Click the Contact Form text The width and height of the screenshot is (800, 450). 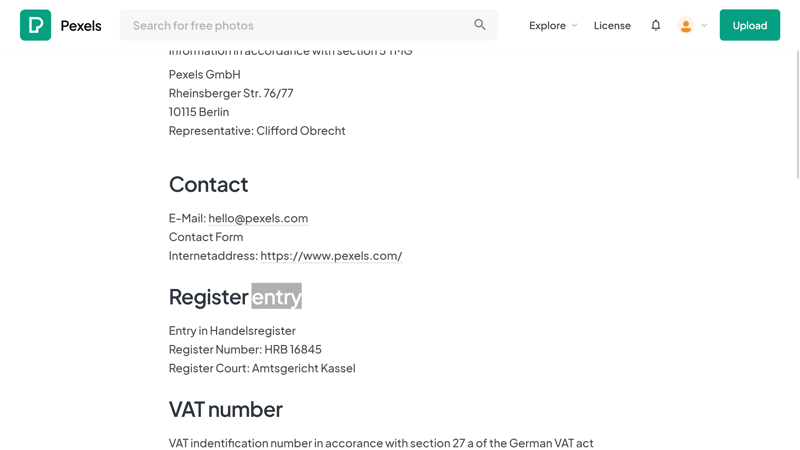206,237
